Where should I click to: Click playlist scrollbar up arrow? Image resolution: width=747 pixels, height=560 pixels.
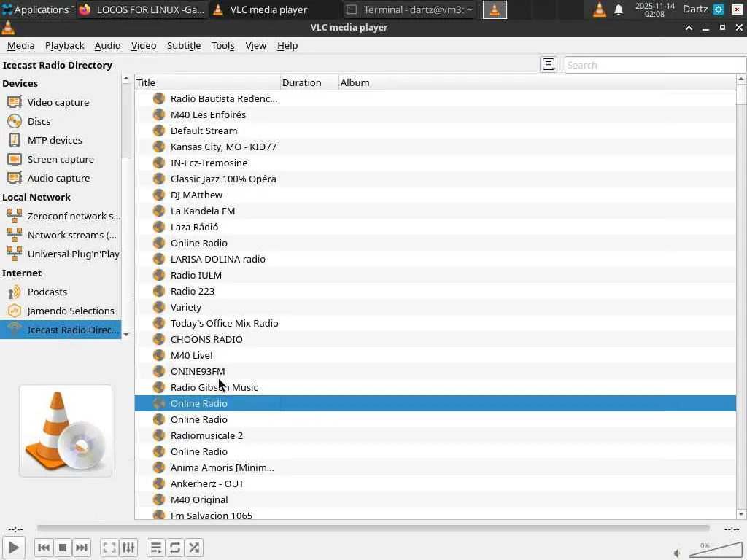point(741,79)
